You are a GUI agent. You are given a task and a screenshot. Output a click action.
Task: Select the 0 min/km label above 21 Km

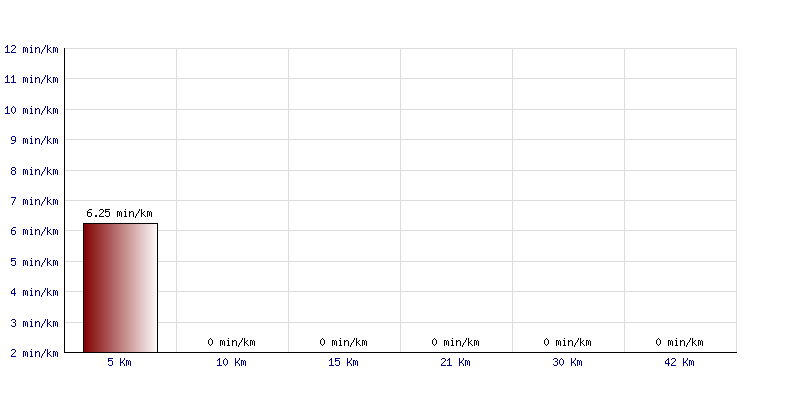(456, 342)
